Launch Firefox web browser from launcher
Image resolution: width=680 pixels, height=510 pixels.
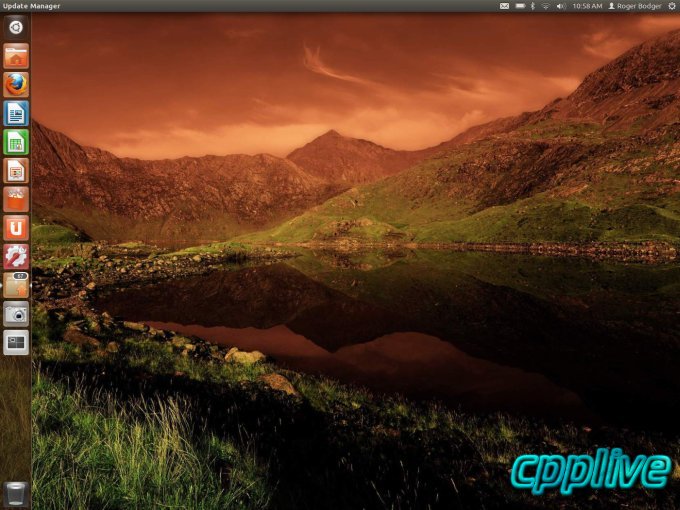(x=16, y=85)
